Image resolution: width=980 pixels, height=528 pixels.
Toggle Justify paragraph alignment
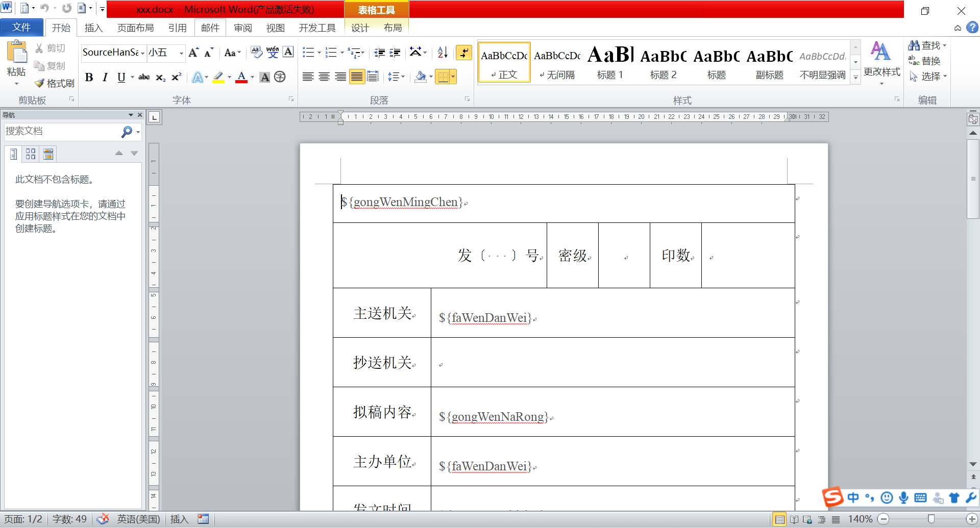click(357, 77)
